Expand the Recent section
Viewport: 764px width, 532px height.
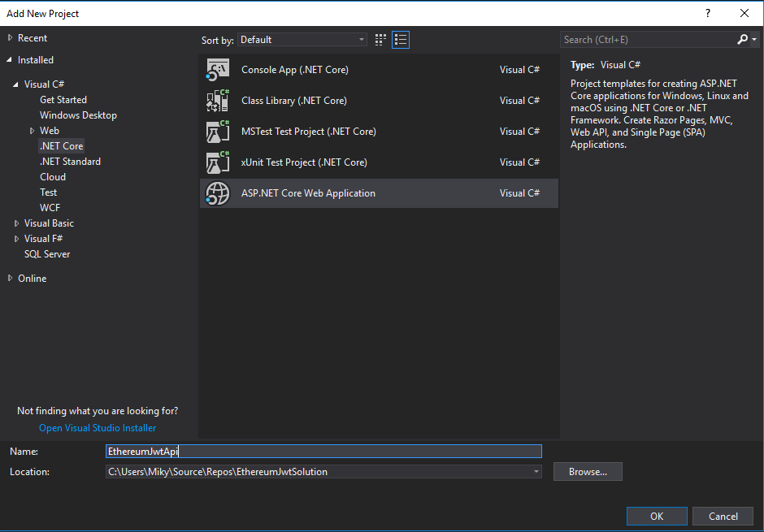click(x=11, y=38)
